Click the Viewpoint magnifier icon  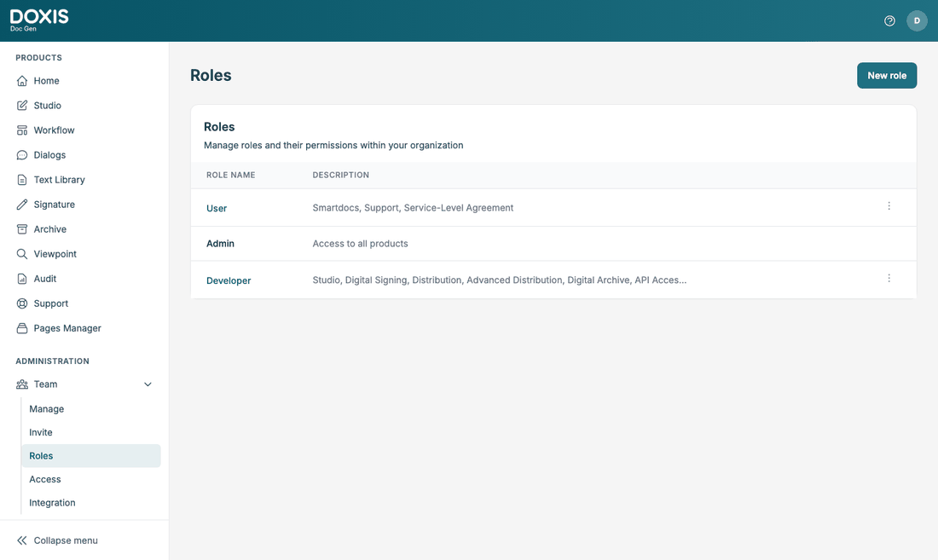coord(22,254)
